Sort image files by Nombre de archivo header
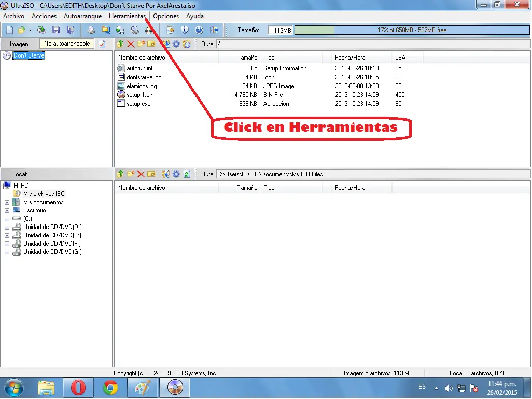 [167, 58]
